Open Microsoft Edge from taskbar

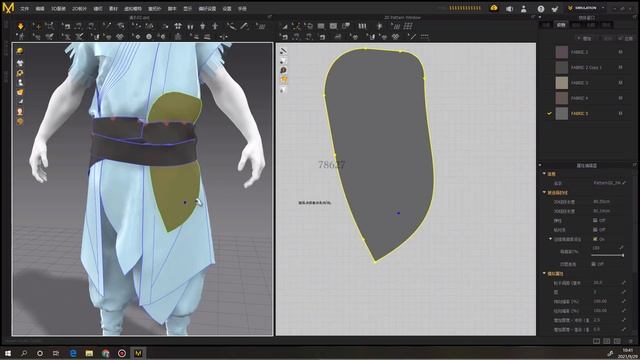tap(73, 353)
